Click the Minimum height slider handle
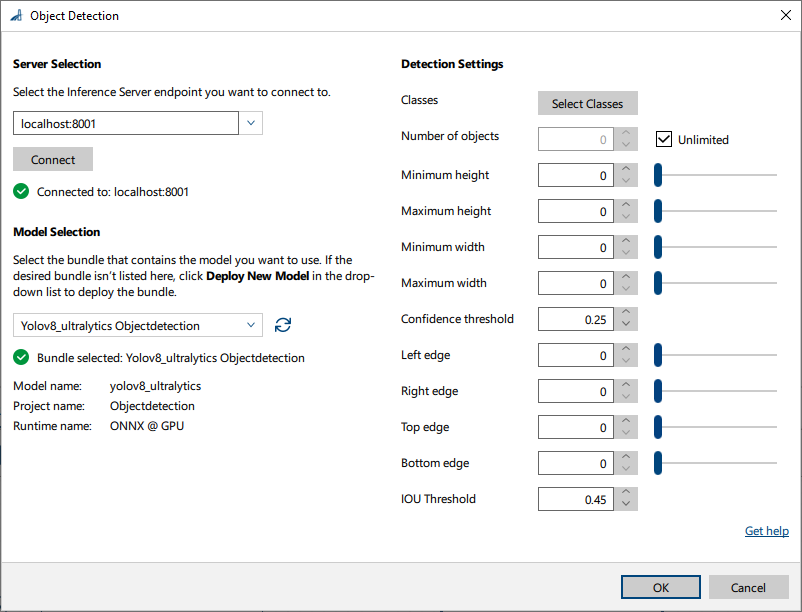This screenshot has width=802, height=612. click(x=658, y=175)
